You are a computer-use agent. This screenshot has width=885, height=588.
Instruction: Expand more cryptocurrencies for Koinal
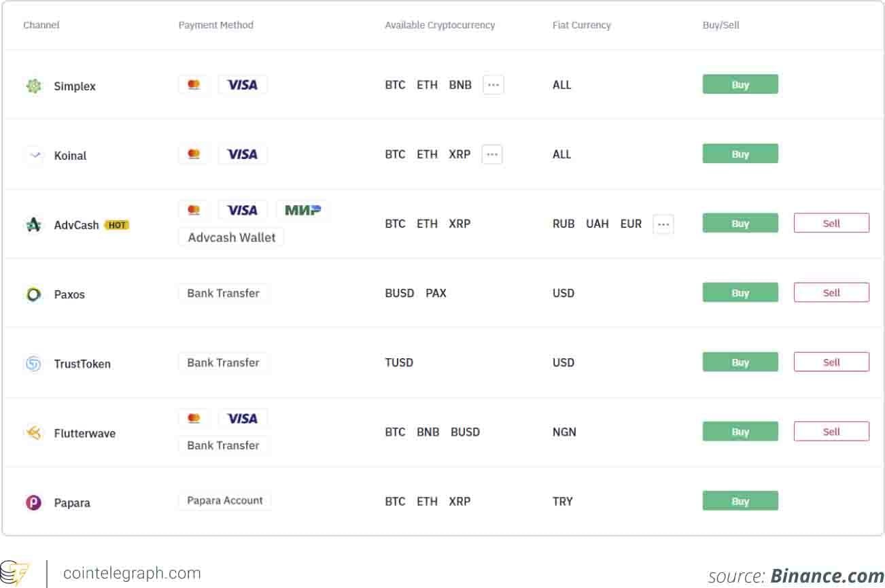coord(492,154)
